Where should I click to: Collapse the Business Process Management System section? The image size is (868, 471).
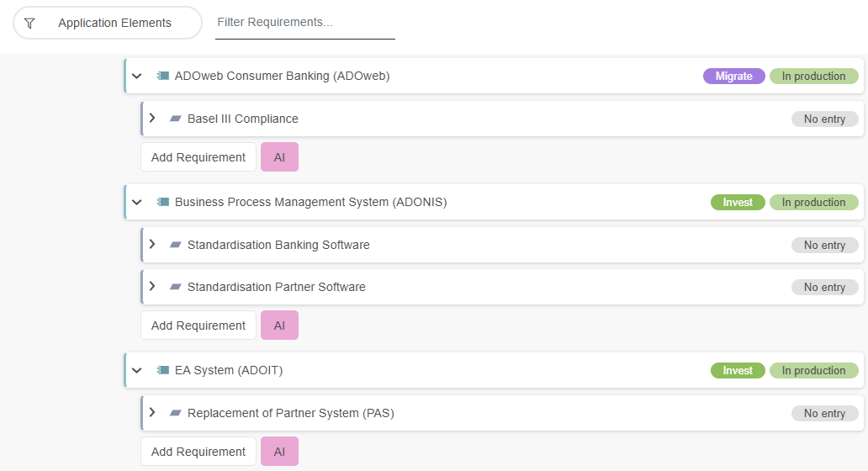coord(137,203)
